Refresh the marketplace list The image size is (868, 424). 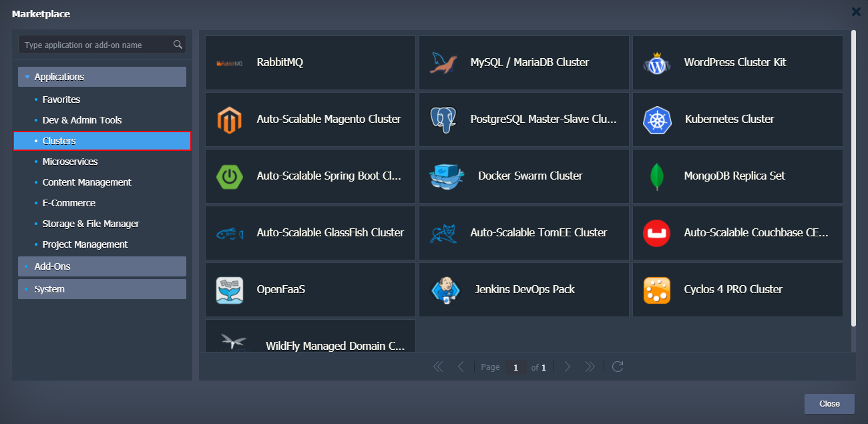coord(618,367)
